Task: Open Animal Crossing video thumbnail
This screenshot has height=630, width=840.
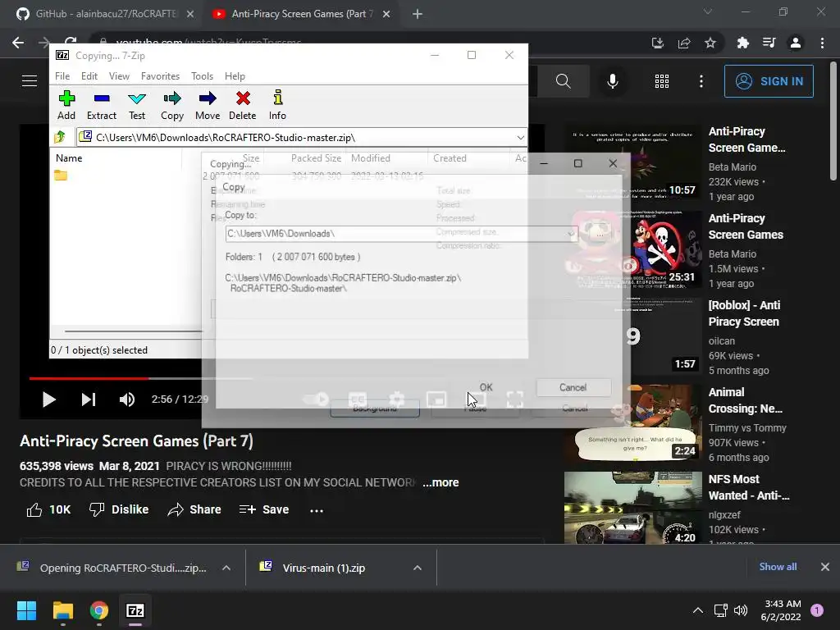Action: [633, 423]
